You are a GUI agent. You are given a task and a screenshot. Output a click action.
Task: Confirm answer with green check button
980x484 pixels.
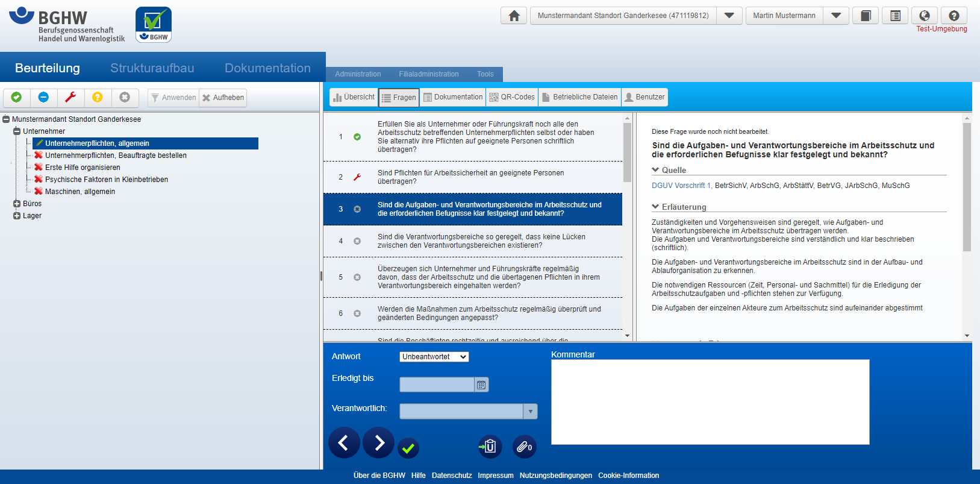(x=408, y=448)
